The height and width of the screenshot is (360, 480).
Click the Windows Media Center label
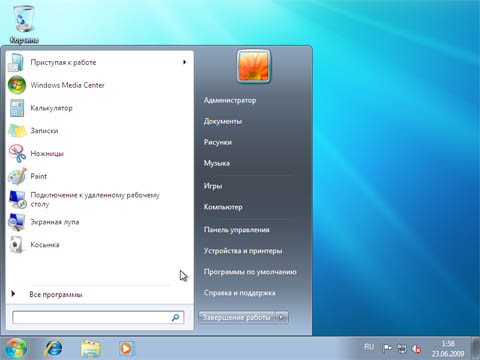click(x=67, y=85)
